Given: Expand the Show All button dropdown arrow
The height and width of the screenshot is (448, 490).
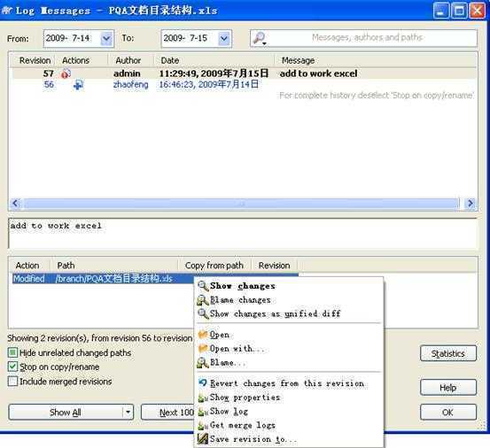Looking at the screenshot, I should (x=128, y=412).
